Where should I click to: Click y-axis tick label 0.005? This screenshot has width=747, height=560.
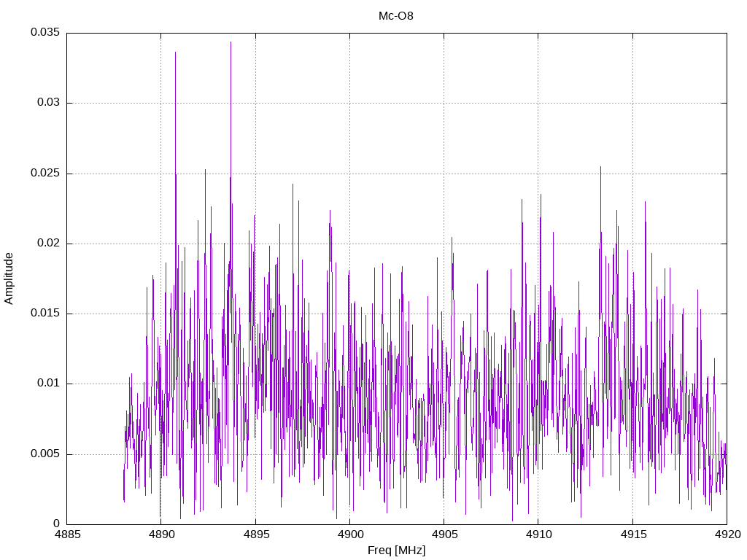point(45,454)
